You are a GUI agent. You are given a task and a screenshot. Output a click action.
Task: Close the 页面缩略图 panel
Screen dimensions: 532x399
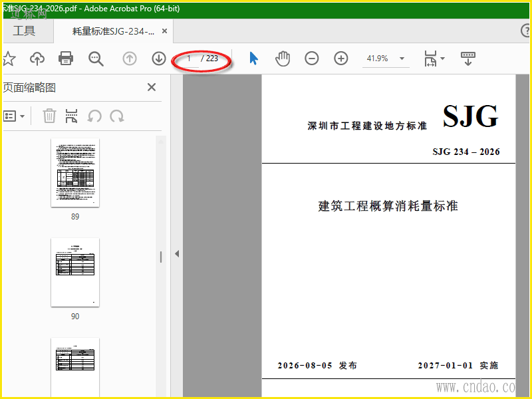click(x=152, y=88)
